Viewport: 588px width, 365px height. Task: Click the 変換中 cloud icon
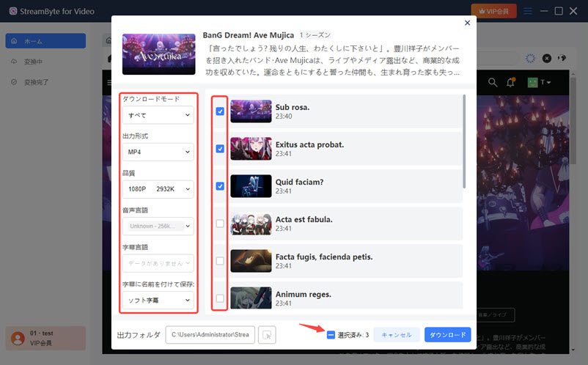(14, 62)
